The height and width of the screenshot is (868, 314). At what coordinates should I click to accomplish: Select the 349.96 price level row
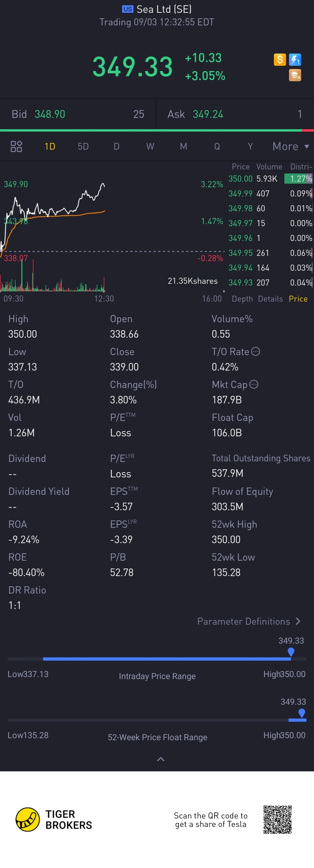[270, 238]
